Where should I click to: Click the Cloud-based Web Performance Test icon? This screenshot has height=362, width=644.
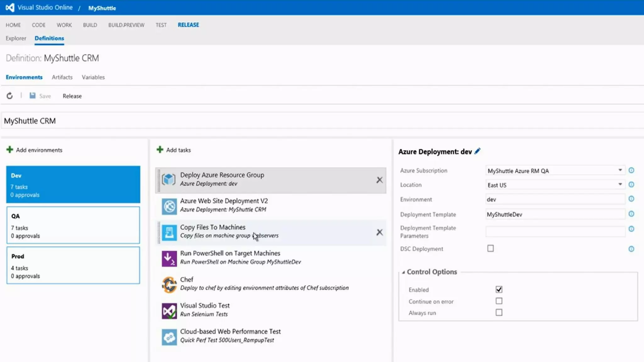point(169,337)
